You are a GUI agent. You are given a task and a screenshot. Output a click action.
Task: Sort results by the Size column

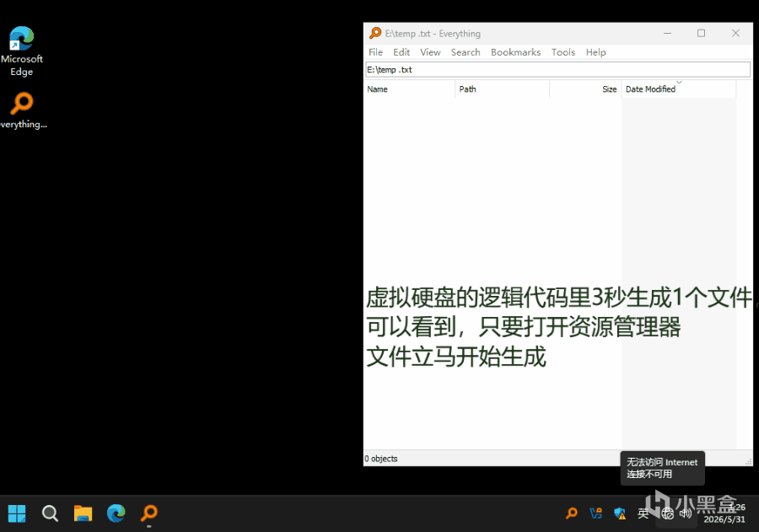[585, 89]
